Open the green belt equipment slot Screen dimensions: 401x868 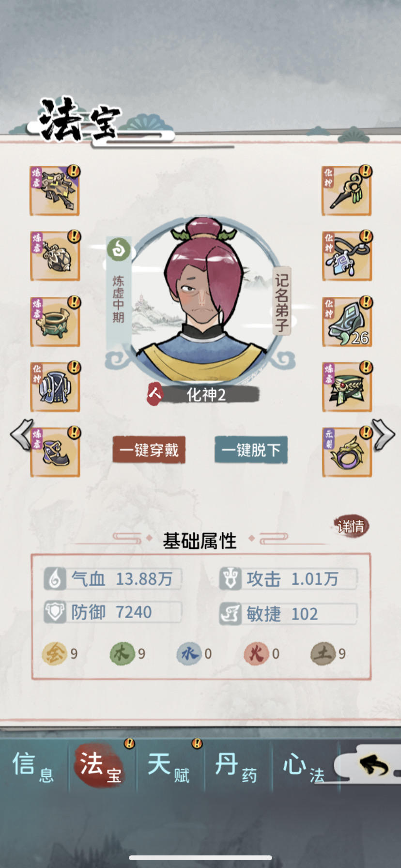click(x=347, y=387)
